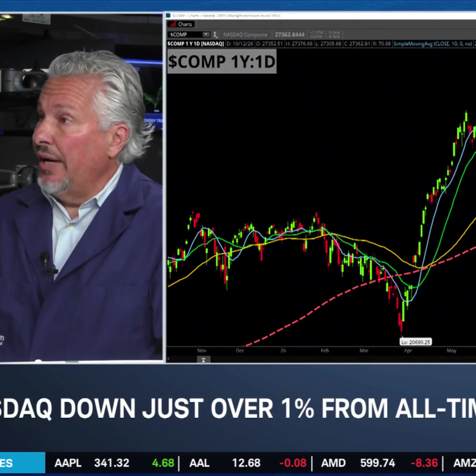
Task: Click the thinkorswim window title bar app icon
Action: [x=169, y=16]
